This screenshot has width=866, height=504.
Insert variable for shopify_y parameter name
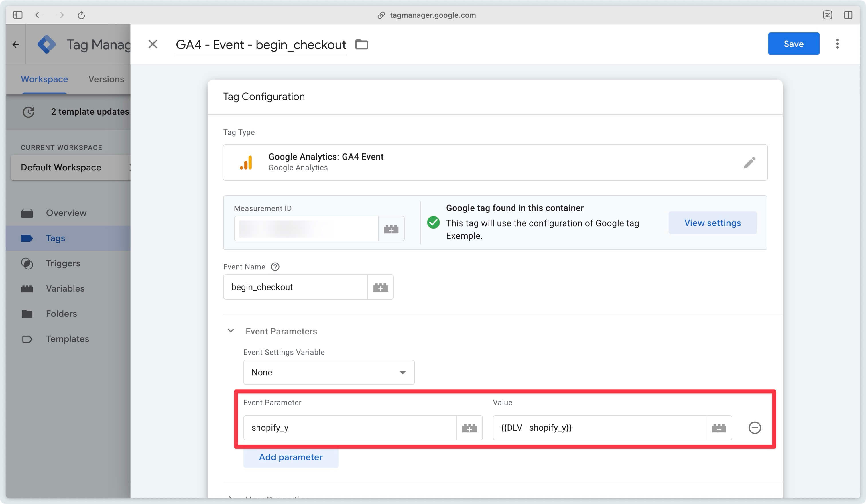tap(469, 428)
